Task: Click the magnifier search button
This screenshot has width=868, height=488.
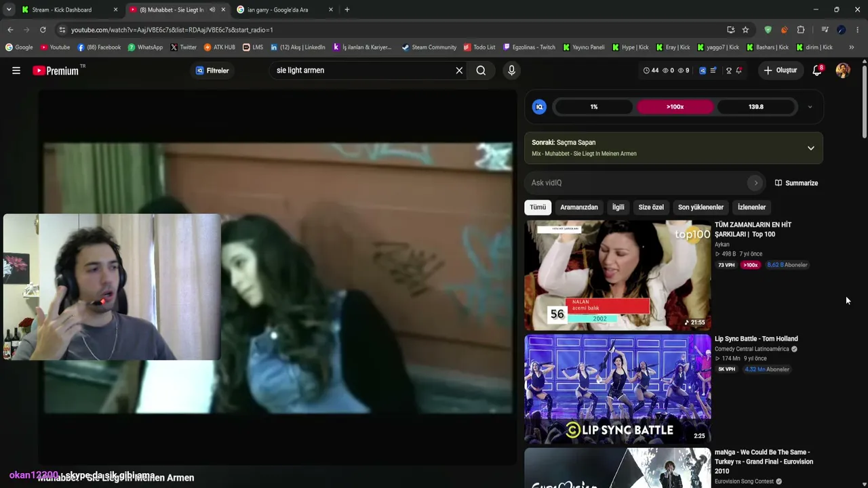Action: 481,70
